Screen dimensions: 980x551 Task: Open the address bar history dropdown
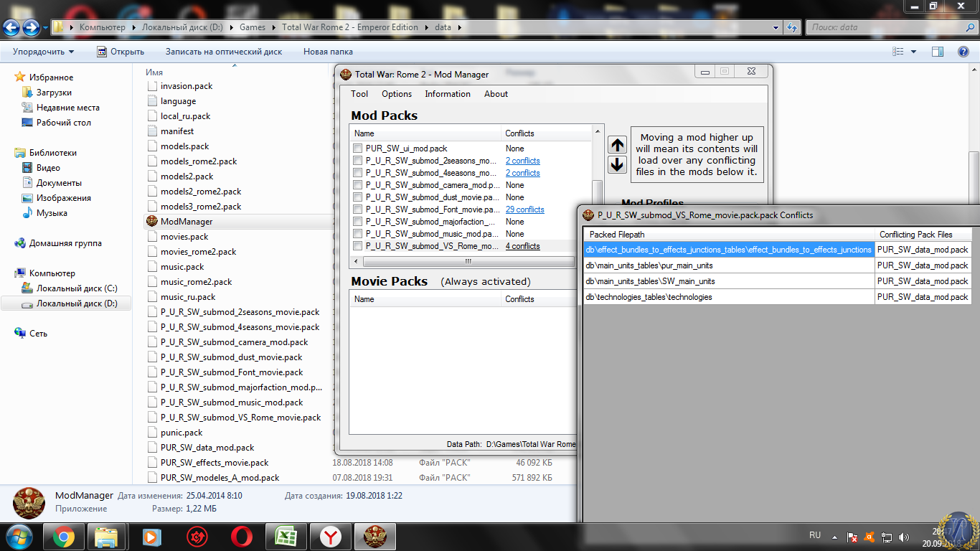pos(776,27)
